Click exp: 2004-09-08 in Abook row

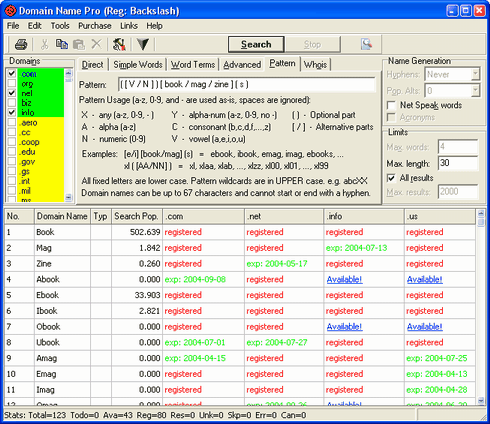tap(195, 279)
